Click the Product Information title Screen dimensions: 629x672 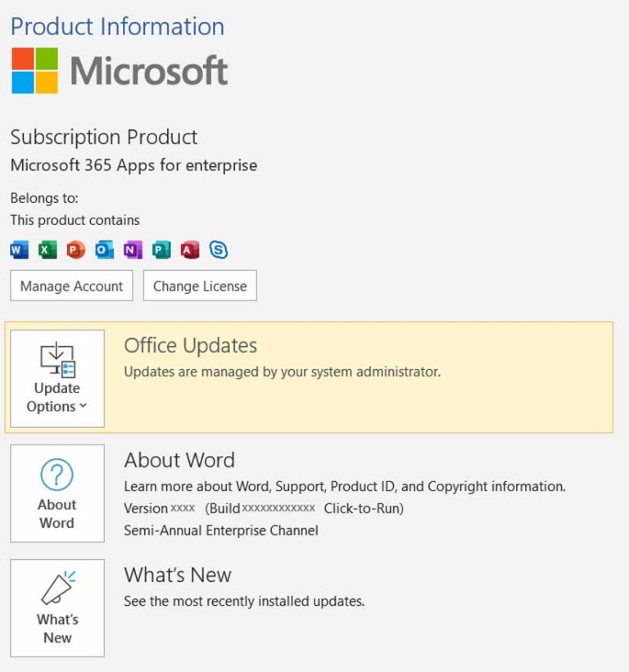pos(117,26)
